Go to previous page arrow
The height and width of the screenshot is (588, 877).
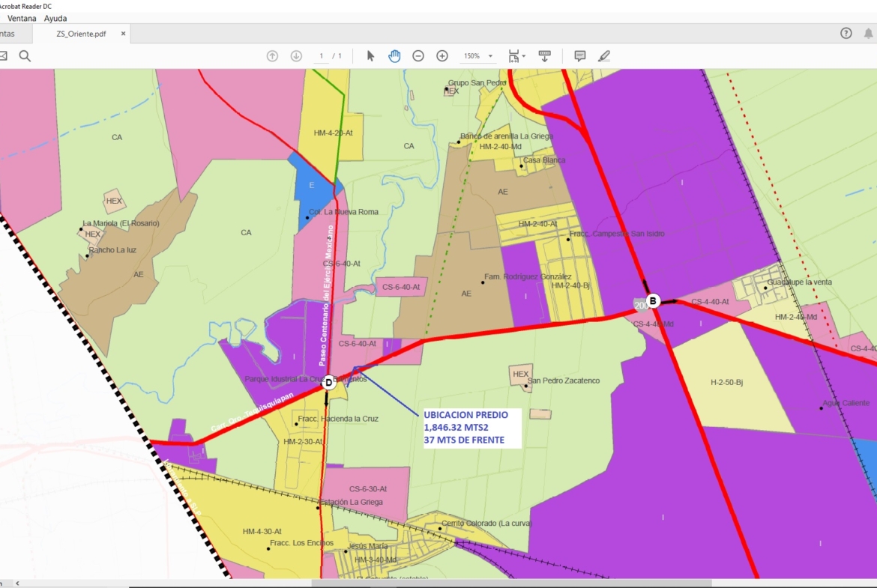pos(273,56)
